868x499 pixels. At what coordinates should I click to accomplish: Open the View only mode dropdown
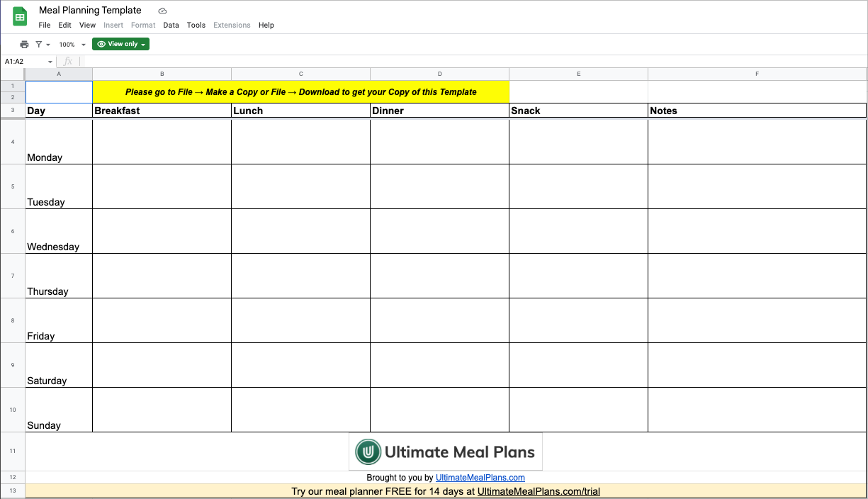point(121,44)
